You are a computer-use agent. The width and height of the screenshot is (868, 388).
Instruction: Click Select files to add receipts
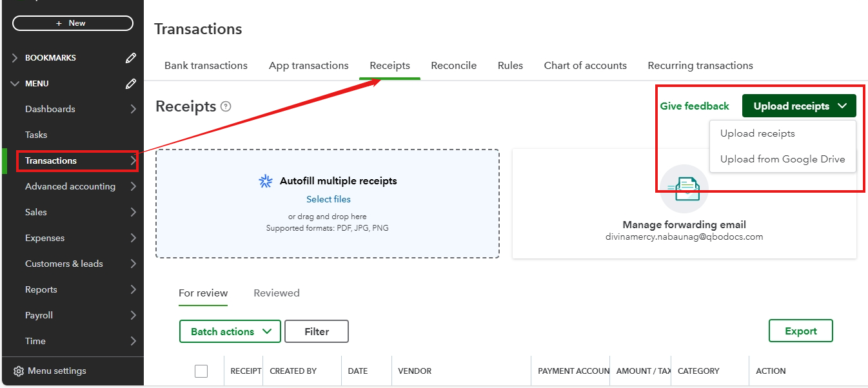328,199
